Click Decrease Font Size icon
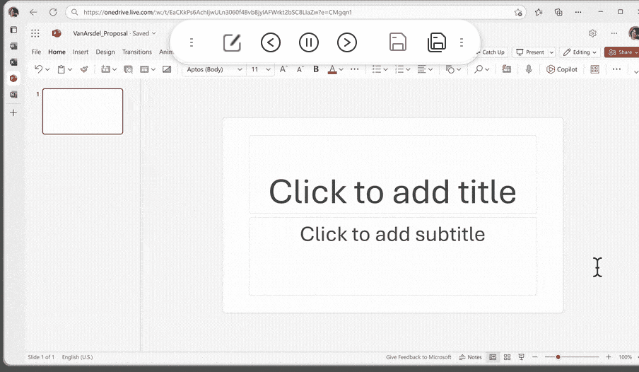Viewport: 639px width, 372px height. (x=300, y=69)
